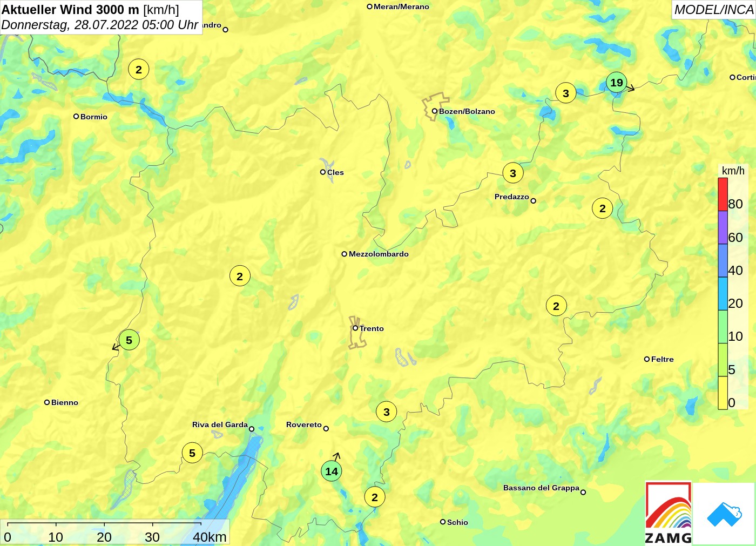The width and height of the screenshot is (756, 546).
Task: Click the 'Aktueller Wind 3000 m' title
Action: coord(71,9)
